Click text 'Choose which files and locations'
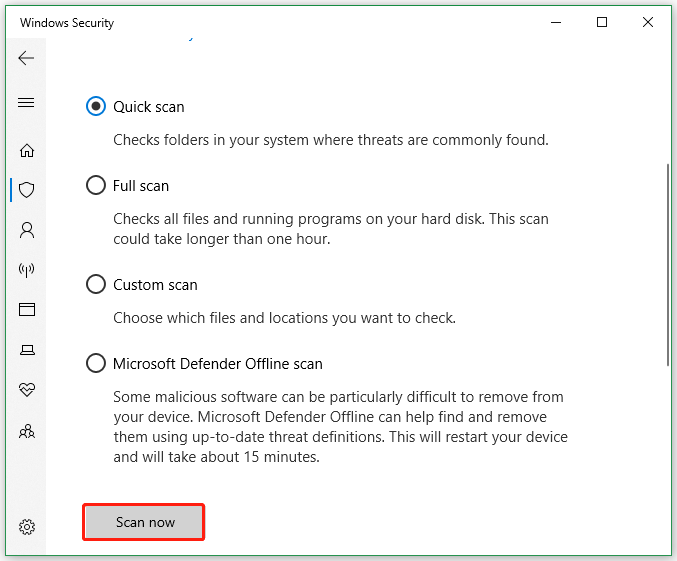The image size is (677, 561). 215,318
